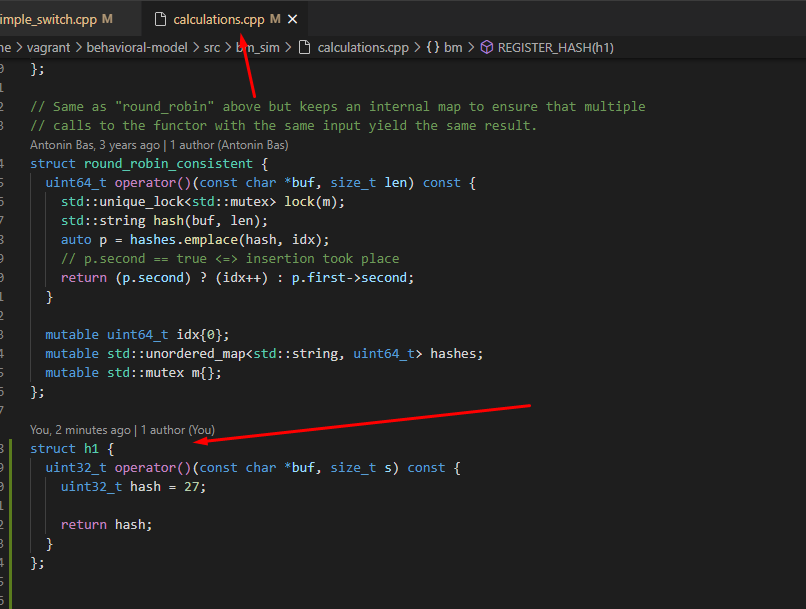Click the 'mutable uint64_t idx{0};' line
Image resolution: width=806 pixels, height=609 pixels.
[x=137, y=335]
